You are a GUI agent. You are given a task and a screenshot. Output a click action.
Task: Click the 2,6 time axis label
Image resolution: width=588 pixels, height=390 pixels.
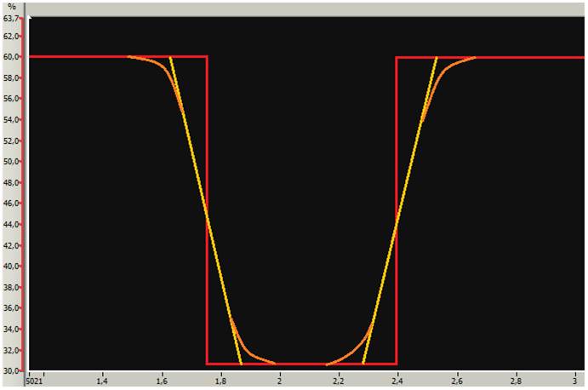pos(457,381)
